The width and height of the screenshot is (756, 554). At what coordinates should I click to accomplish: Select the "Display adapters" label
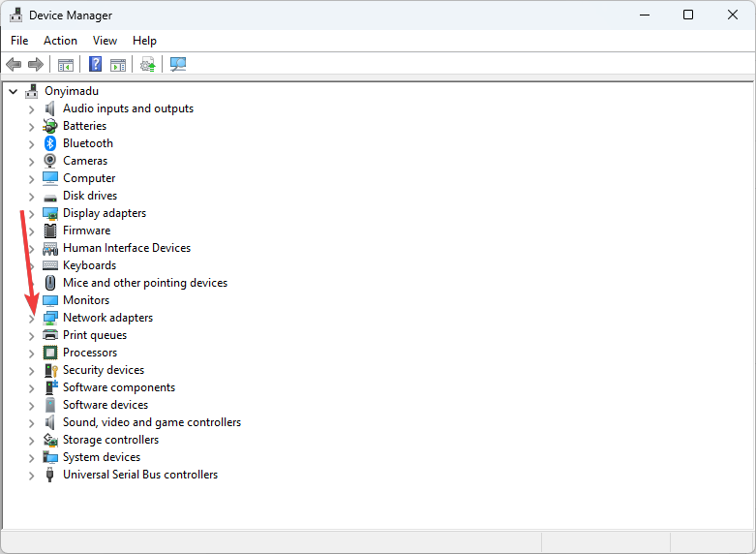(x=105, y=213)
